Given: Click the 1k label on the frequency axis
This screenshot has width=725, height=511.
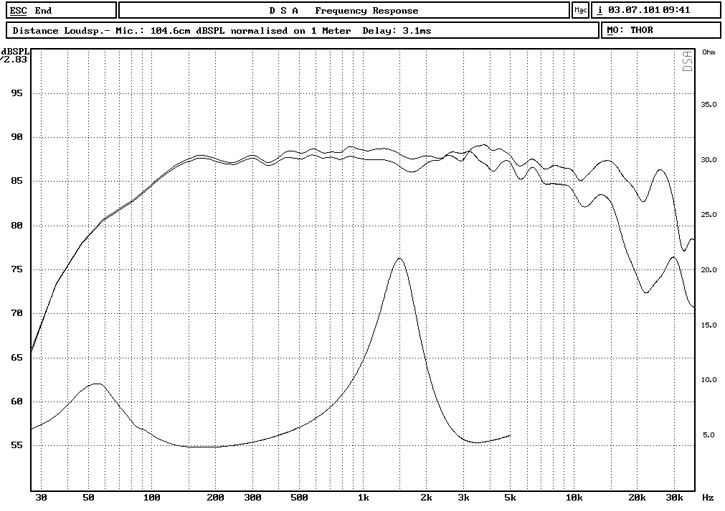Looking at the screenshot, I should coord(363,498).
